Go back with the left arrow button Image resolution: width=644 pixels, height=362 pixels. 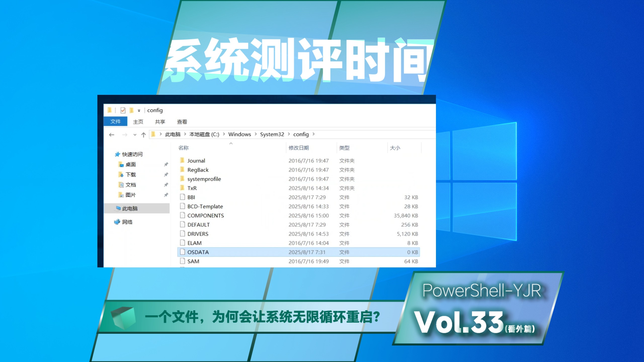click(112, 135)
